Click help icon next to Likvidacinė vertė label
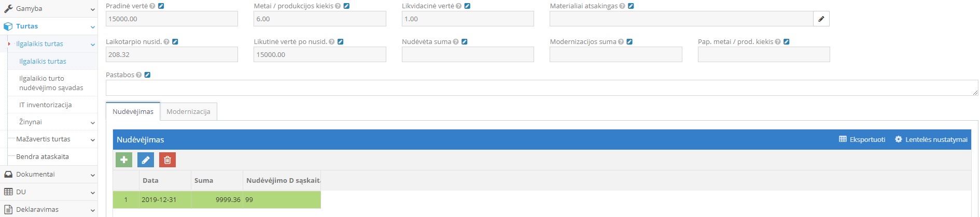The height and width of the screenshot is (217, 980). click(459, 6)
